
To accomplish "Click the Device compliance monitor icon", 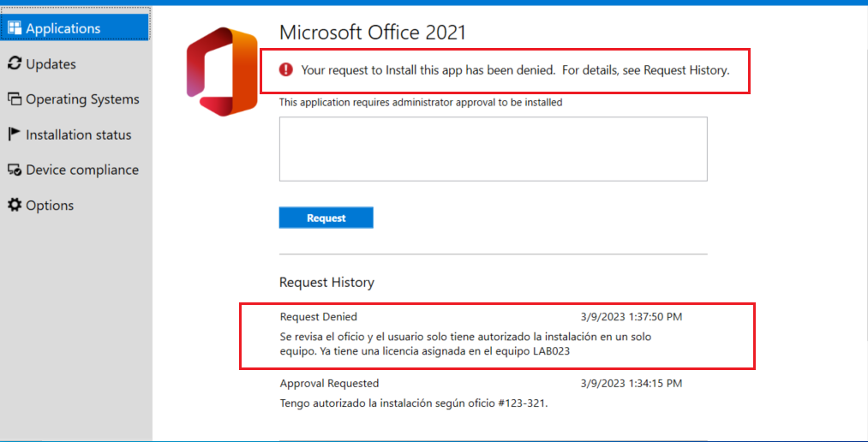I will point(15,170).
